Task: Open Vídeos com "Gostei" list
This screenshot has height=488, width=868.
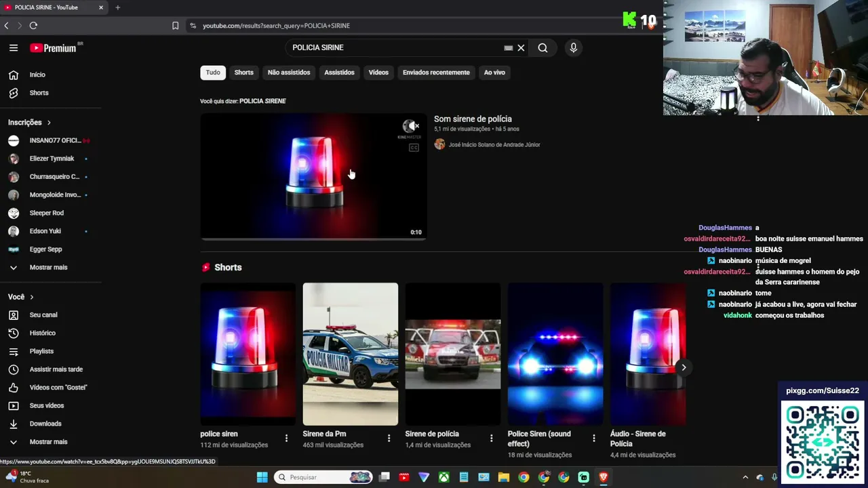Action: coord(58,387)
